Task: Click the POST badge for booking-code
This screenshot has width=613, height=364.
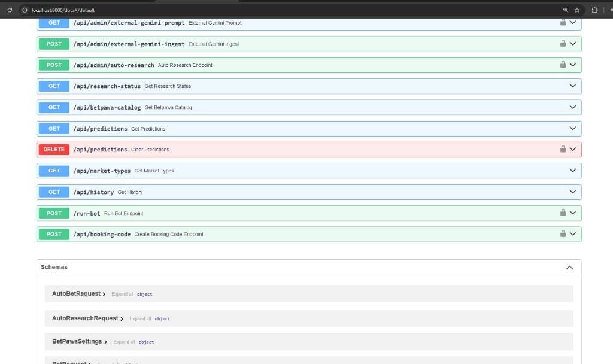Action: click(x=54, y=234)
